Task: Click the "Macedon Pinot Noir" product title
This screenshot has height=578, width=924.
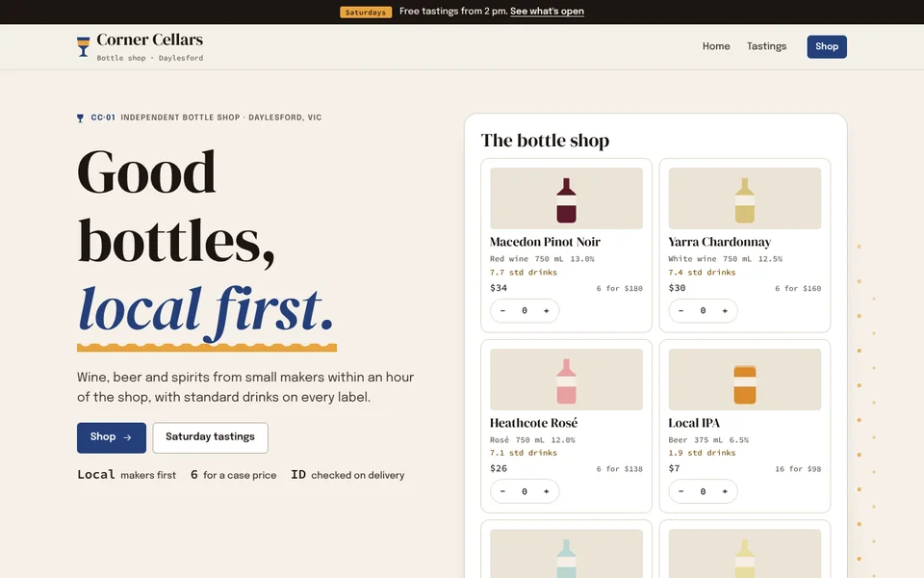Action: click(x=545, y=242)
